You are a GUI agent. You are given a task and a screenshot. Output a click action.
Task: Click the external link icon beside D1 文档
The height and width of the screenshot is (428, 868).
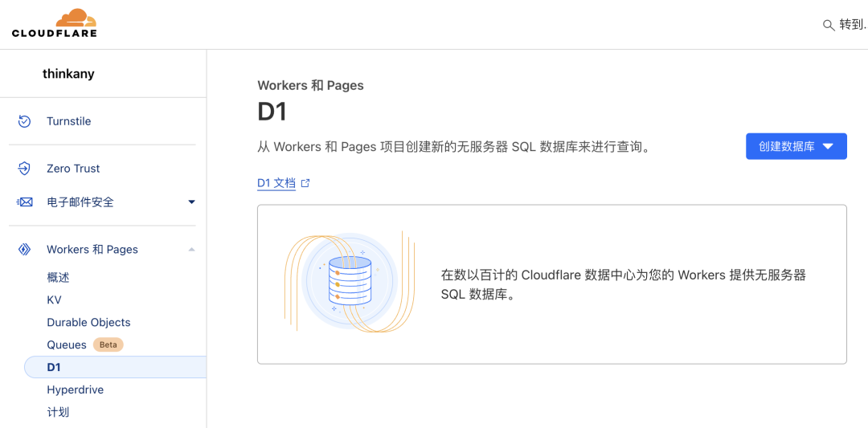click(x=305, y=183)
